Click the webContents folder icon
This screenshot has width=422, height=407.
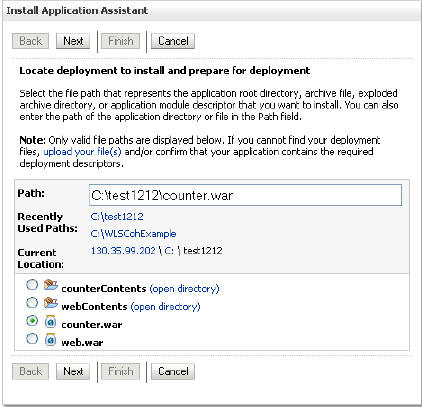point(51,303)
